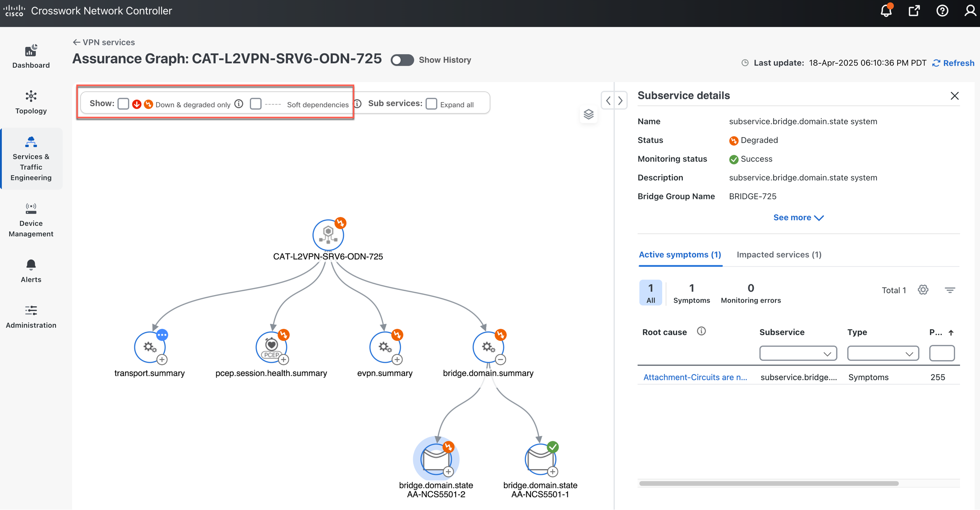Close the Subservice details panel
The image size is (980, 510).
954,96
